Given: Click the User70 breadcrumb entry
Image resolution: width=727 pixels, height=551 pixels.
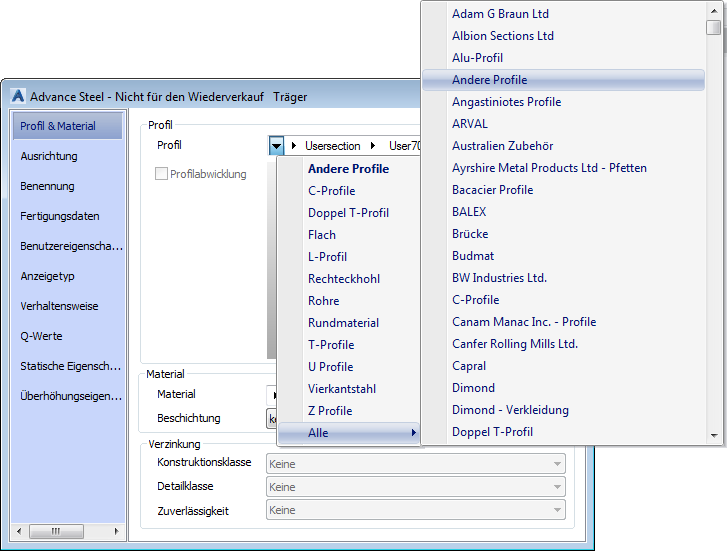Looking at the screenshot, I should [404, 146].
